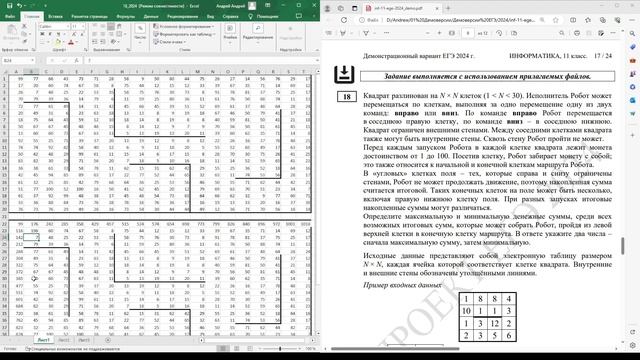Add this page to favorites star

point(556,20)
